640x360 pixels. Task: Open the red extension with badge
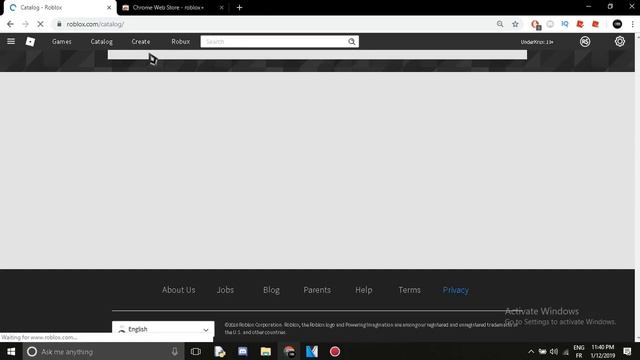[536, 24]
